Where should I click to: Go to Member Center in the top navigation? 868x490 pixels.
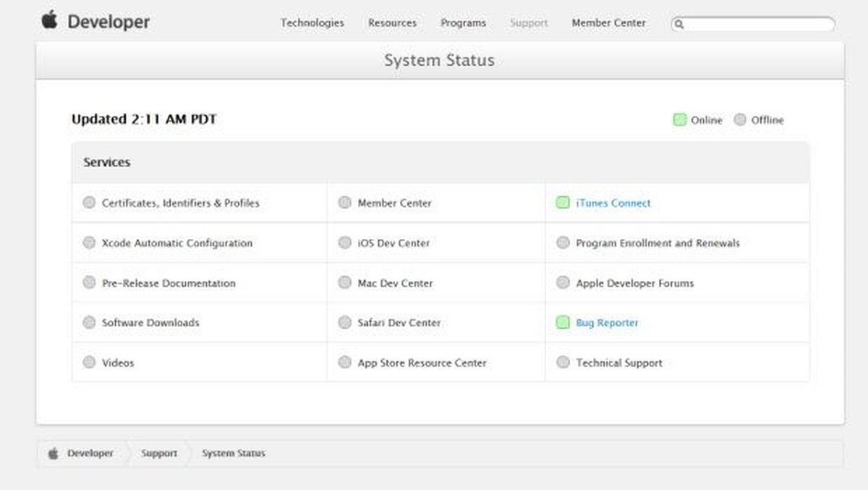coord(608,22)
